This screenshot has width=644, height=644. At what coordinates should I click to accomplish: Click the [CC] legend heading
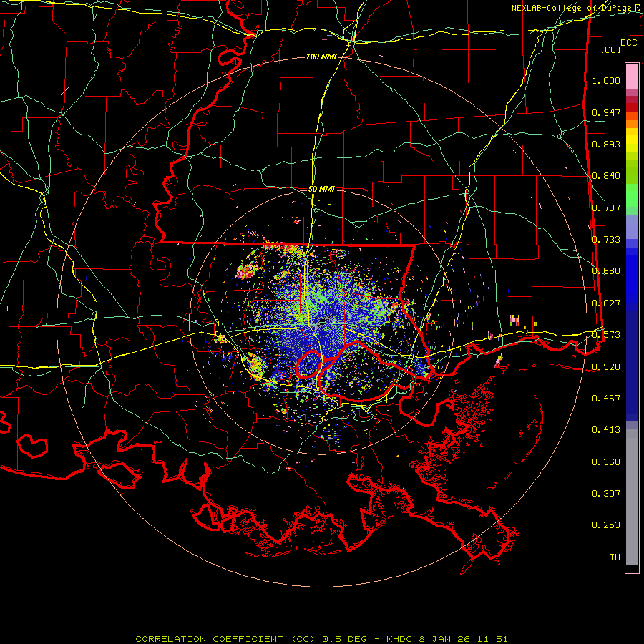tap(610, 49)
